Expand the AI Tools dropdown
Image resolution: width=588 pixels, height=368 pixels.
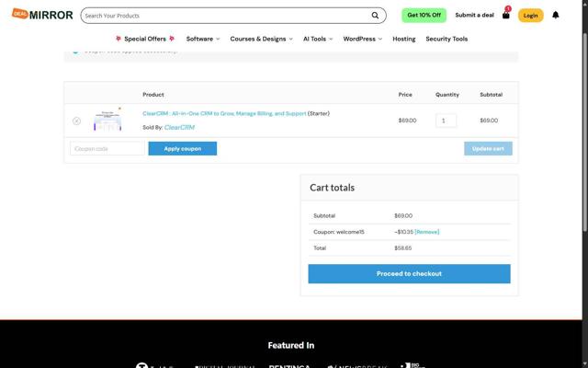click(318, 39)
